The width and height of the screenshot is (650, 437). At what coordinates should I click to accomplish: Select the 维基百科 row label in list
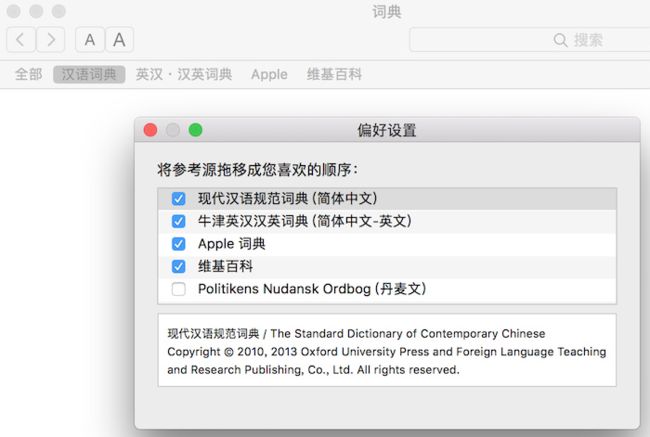click(226, 266)
